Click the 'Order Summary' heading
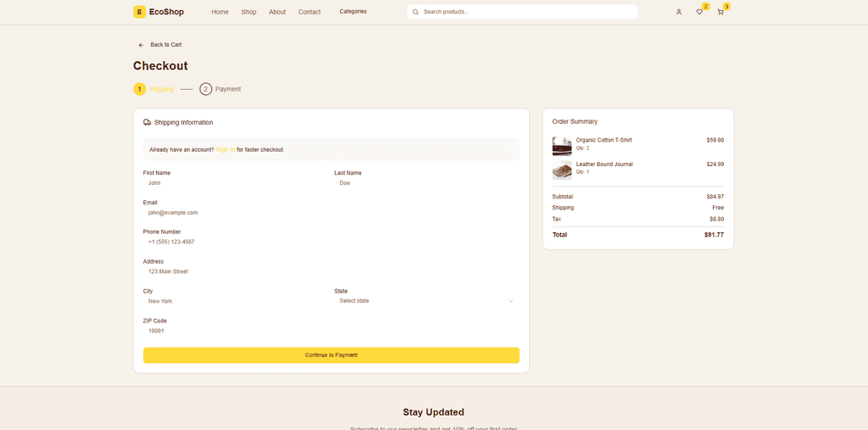 tap(575, 121)
